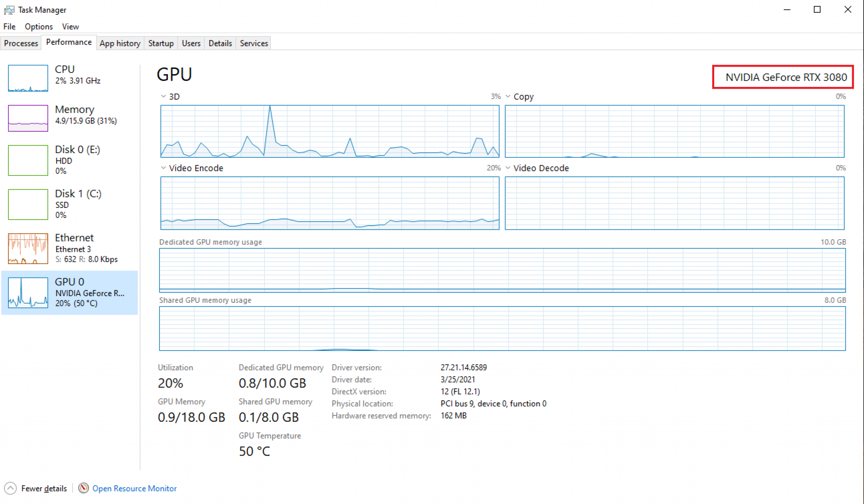
Task: Click the Performance tab
Action: click(69, 42)
